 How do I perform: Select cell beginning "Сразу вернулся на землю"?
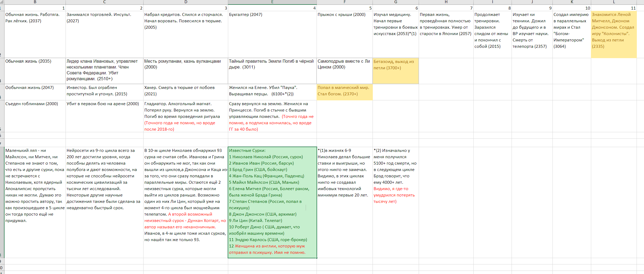pos(272,116)
